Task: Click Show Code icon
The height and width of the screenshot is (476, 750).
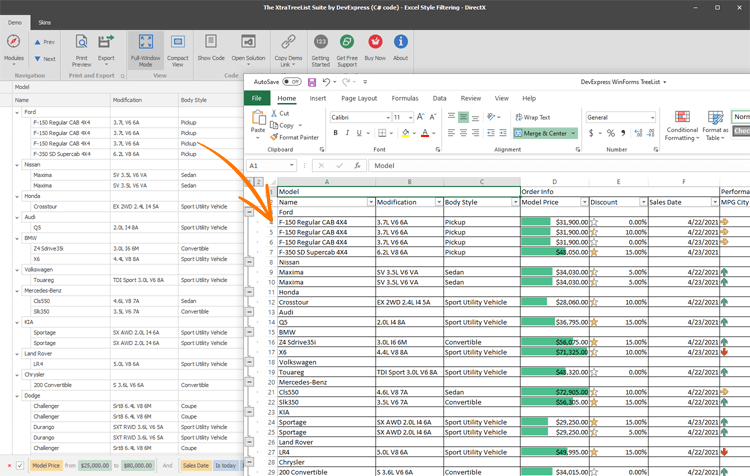Action: pyautogui.click(x=211, y=42)
